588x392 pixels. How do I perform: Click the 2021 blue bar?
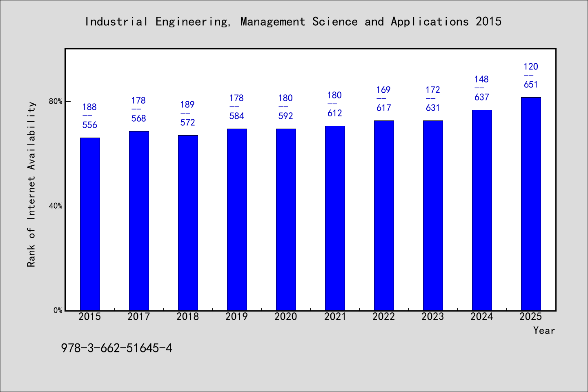[335, 218]
